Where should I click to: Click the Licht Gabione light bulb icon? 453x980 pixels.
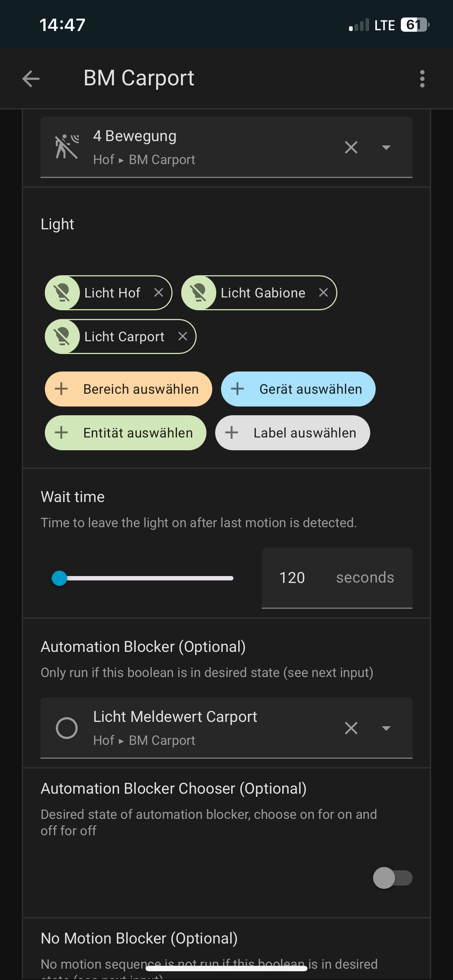click(x=199, y=292)
